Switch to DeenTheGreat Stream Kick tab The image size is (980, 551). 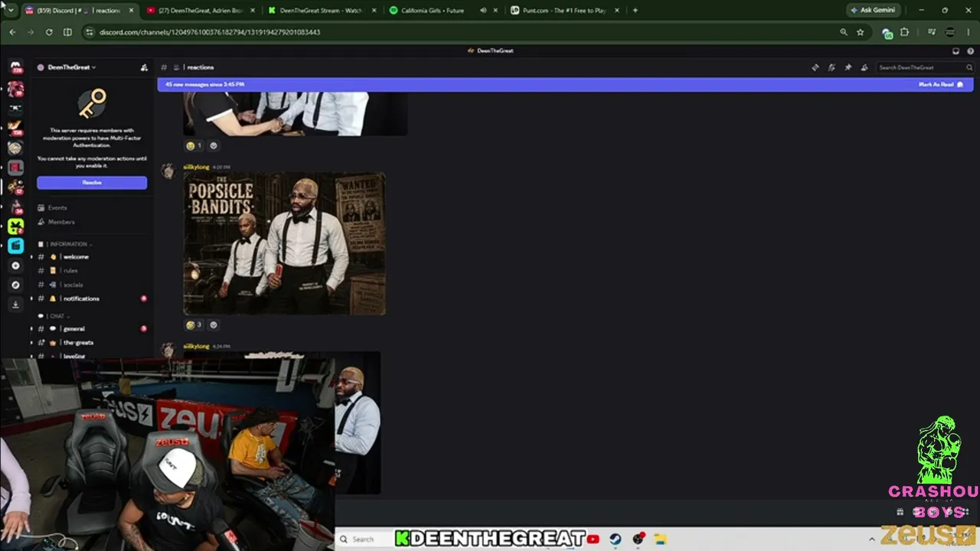click(x=320, y=11)
